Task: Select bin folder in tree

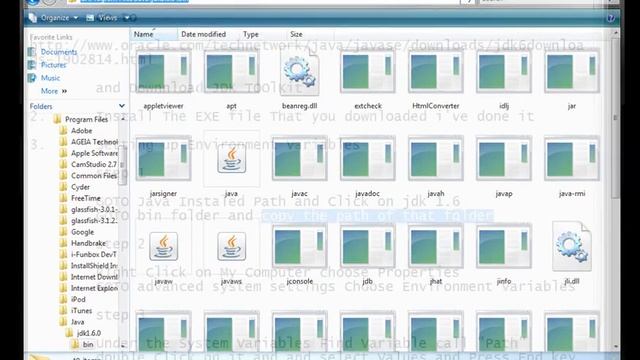Action: pos(87,344)
